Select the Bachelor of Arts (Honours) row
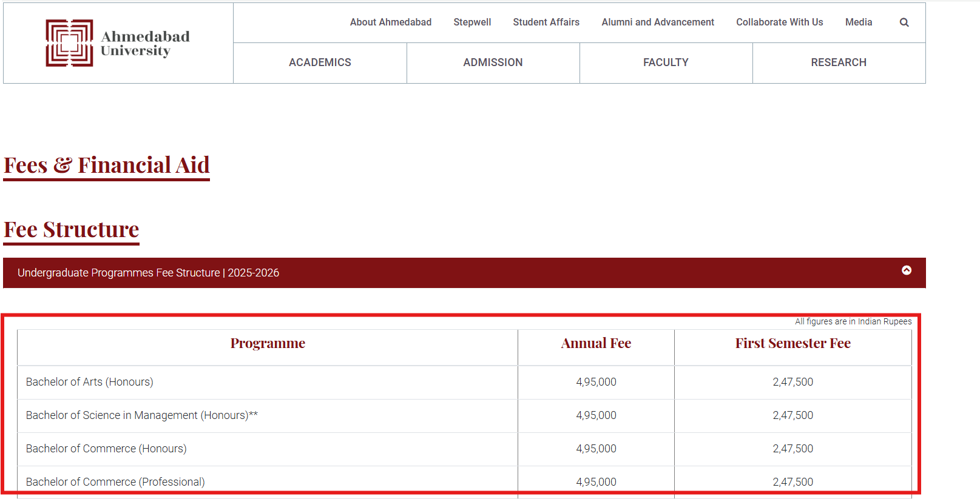980x499 pixels. point(464,382)
